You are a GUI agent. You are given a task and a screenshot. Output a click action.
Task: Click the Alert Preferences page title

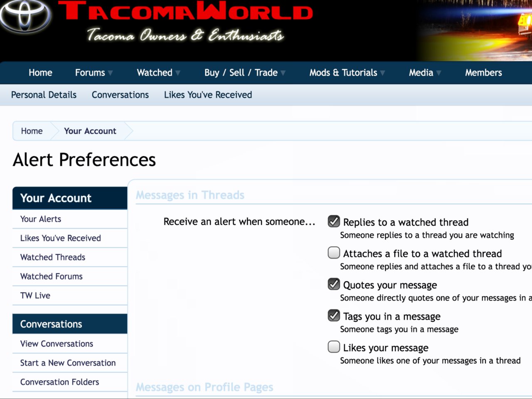[84, 160]
